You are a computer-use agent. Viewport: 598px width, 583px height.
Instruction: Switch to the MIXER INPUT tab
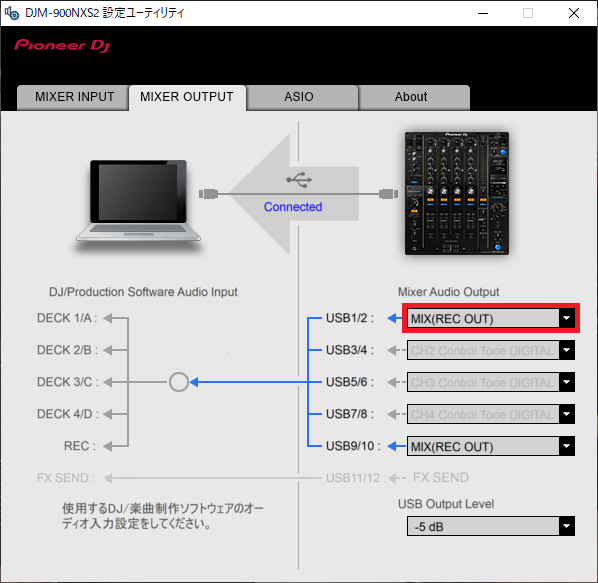[72, 97]
